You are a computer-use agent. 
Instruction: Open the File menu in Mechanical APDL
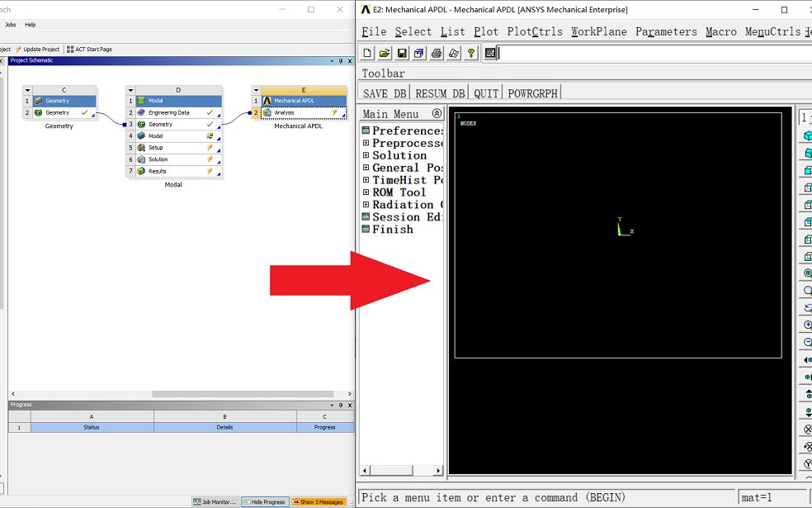coord(374,31)
